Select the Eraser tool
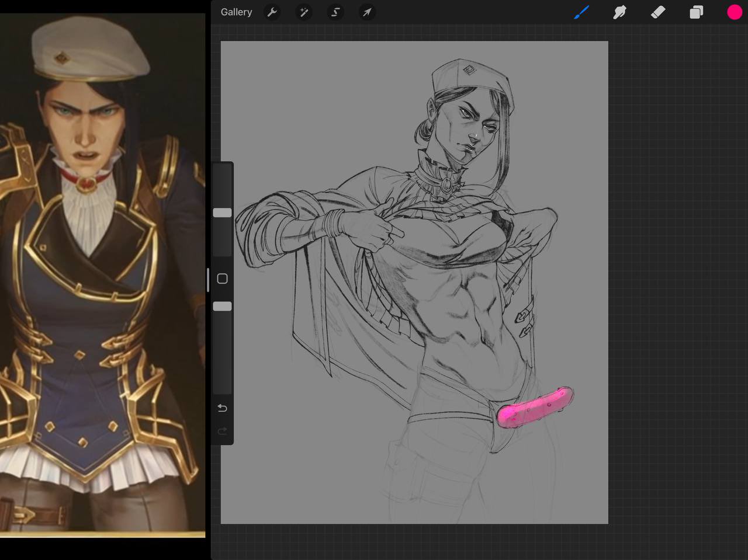The width and height of the screenshot is (748, 560). 658,12
